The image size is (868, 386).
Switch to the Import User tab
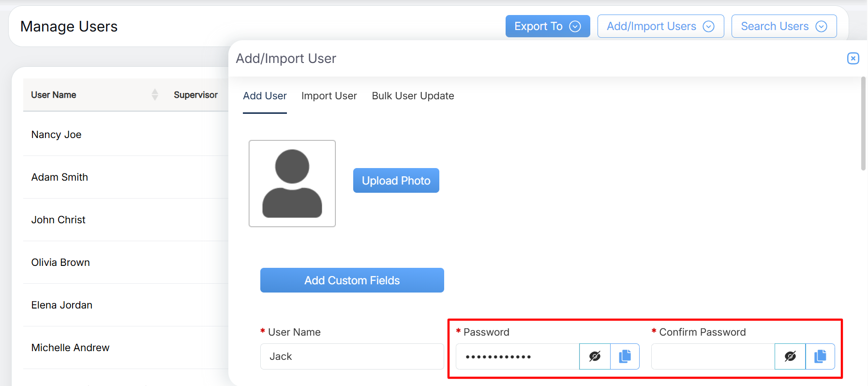329,96
